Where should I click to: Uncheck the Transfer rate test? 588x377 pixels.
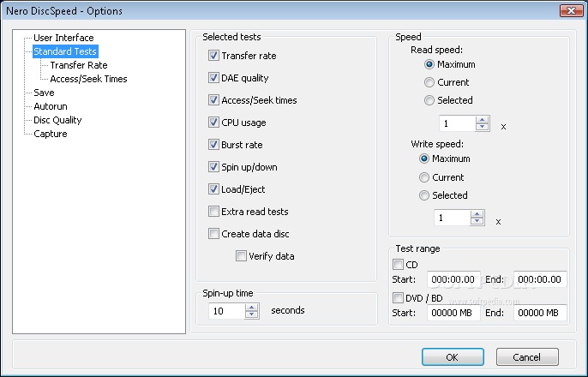tap(213, 56)
